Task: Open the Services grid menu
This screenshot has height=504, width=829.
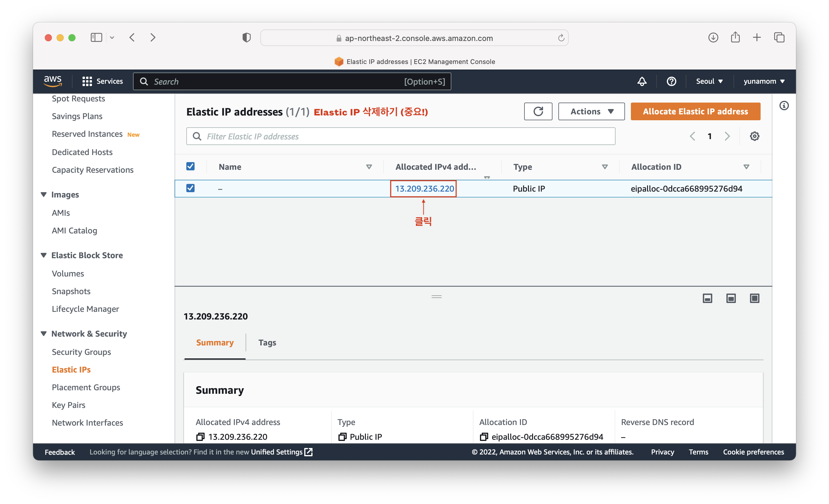Action: pyautogui.click(x=87, y=81)
